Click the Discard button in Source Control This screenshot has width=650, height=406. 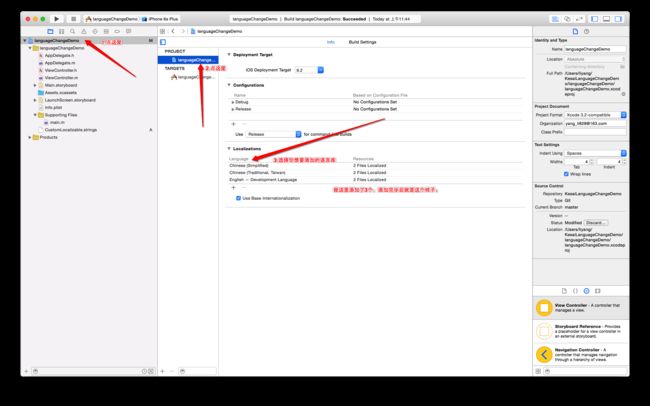coord(596,223)
